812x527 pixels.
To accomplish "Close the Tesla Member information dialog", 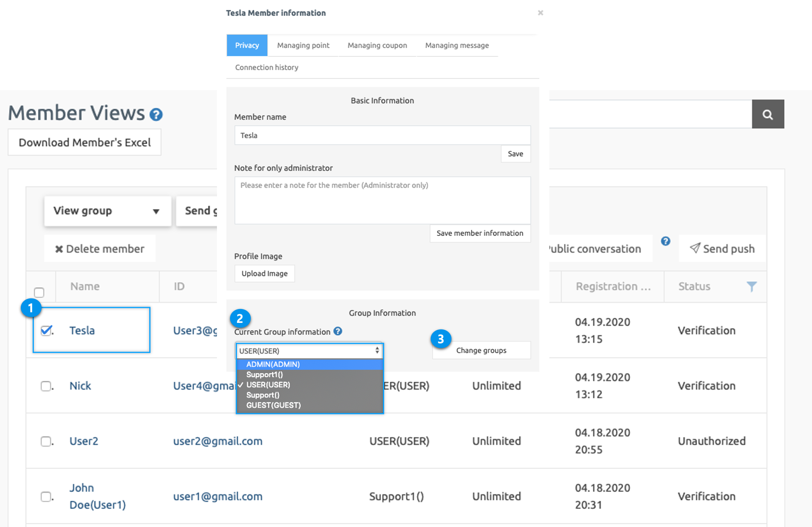I will (x=540, y=13).
